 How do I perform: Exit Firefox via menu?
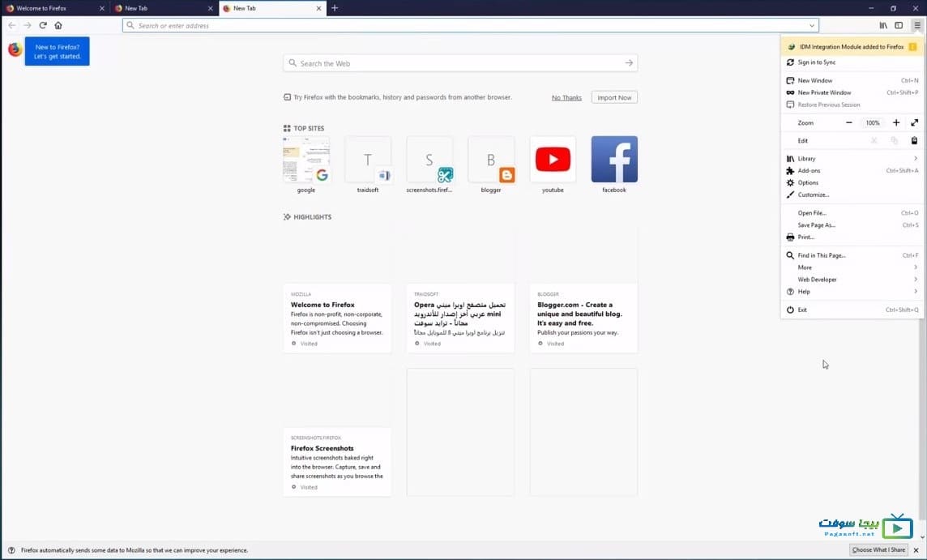[x=852, y=310]
